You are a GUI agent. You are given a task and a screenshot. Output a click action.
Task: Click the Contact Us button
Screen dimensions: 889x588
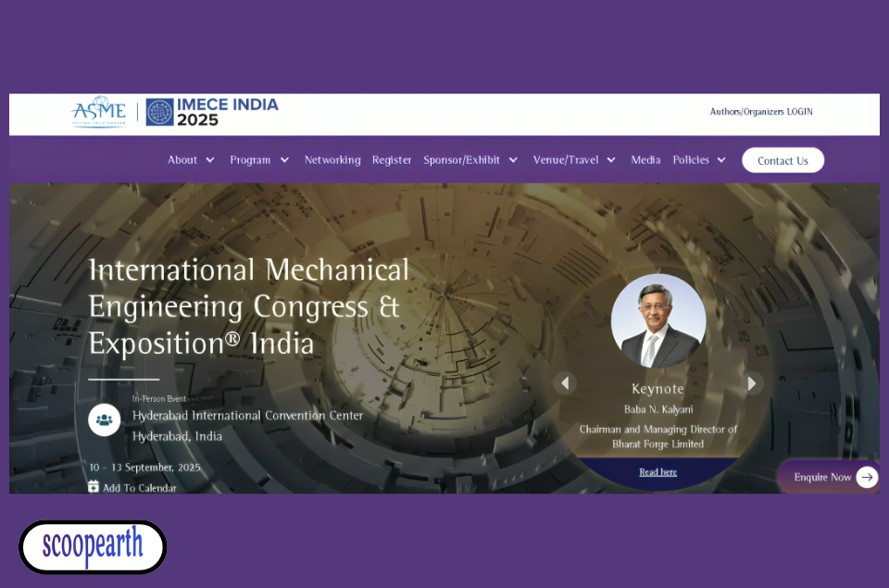[x=783, y=160]
